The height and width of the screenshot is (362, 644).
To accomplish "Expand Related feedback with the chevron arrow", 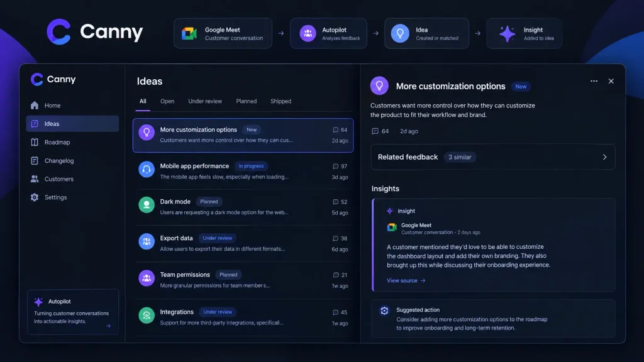I will (604, 156).
